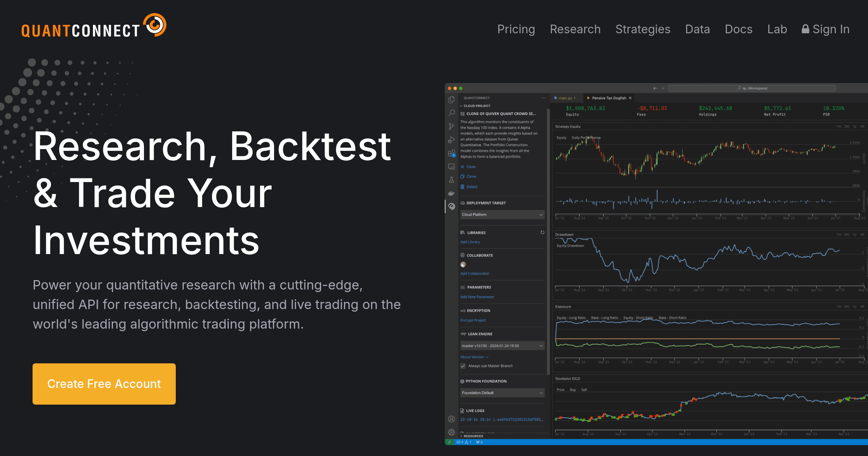Open the Cloud Platform deployment dropdown

pyautogui.click(x=502, y=215)
